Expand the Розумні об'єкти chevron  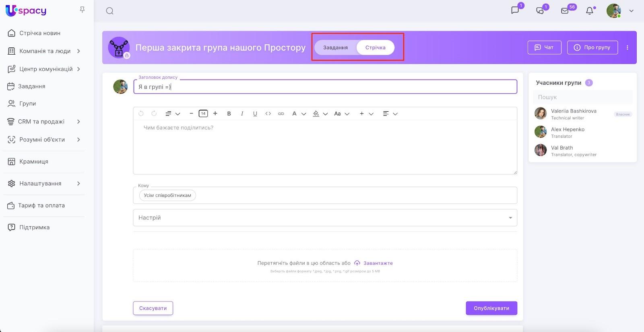coord(78,139)
